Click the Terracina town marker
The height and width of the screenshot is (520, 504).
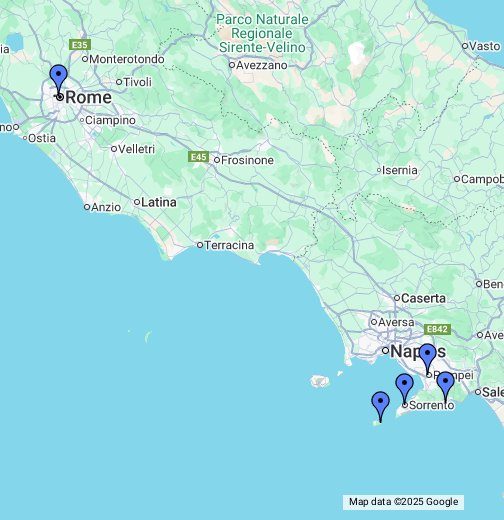200,245
